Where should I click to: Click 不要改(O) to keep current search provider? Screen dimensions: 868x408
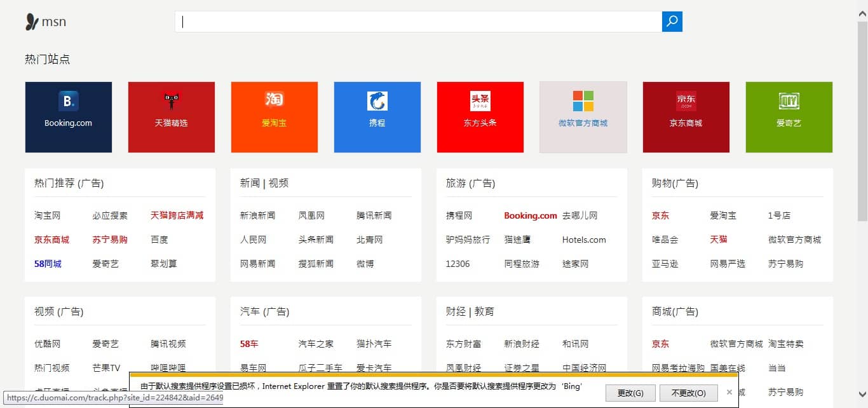pos(688,393)
